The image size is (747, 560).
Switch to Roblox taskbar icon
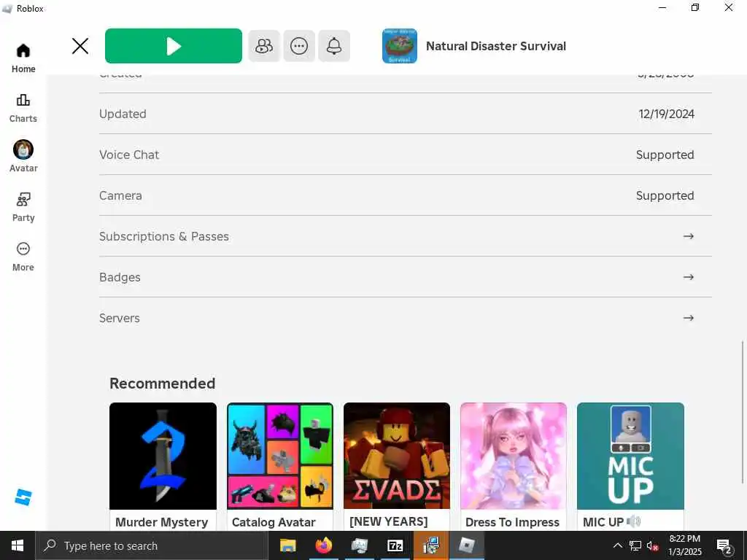tap(467, 545)
